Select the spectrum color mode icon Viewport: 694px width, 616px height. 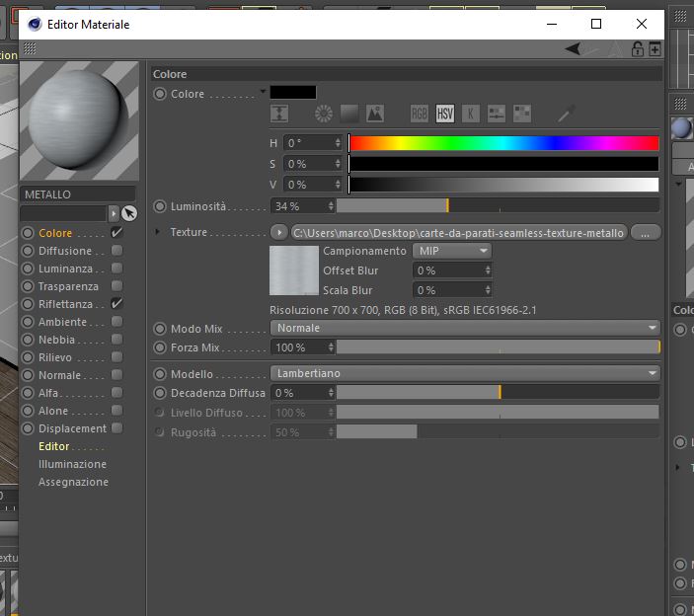(x=349, y=114)
